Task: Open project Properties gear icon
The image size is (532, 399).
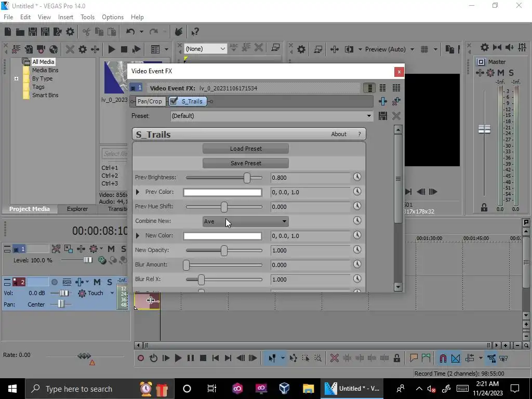Action: click(x=70, y=32)
